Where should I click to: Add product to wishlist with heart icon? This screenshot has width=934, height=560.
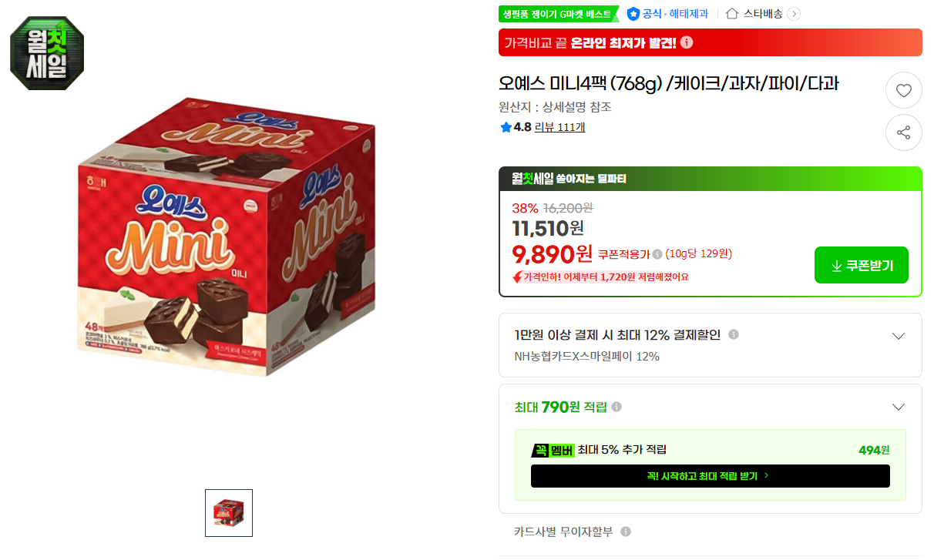(x=904, y=91)
